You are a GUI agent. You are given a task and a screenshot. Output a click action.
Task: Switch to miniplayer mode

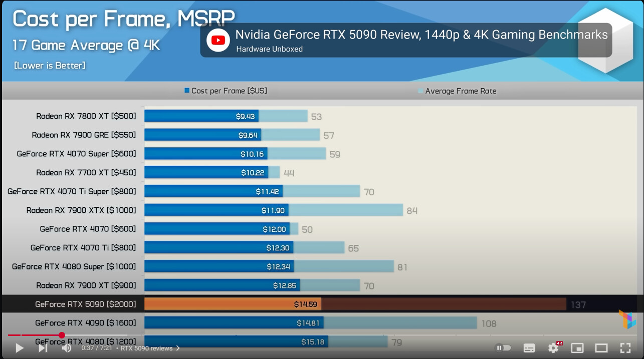pyautogui.click(x=577, y=348)
